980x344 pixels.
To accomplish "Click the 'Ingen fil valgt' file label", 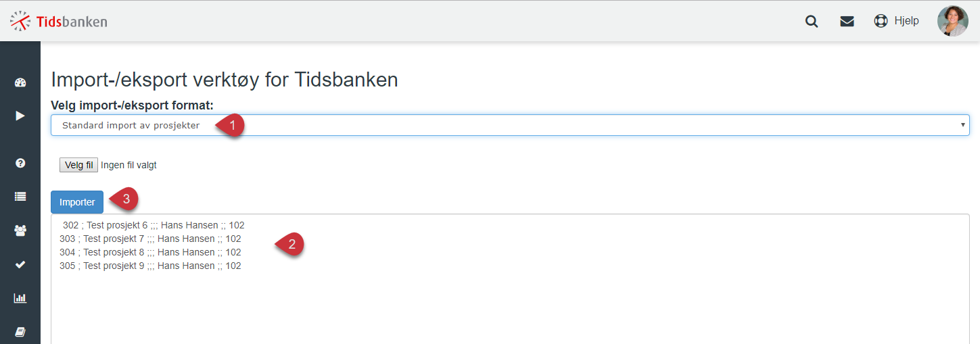I will point(129,165).
